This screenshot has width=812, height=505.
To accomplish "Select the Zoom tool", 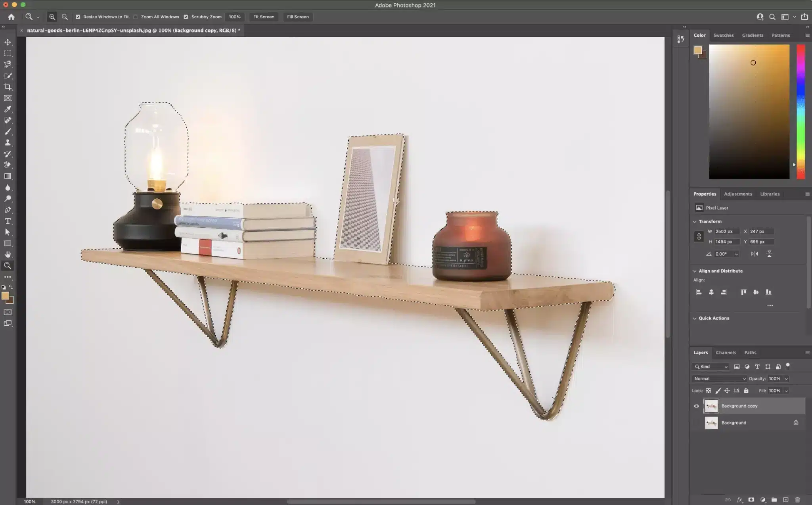I will [x=8, y=266].
